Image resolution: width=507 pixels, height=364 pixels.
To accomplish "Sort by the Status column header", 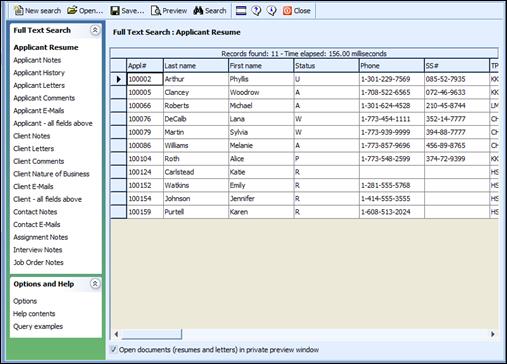I will [x=326, y=66].
